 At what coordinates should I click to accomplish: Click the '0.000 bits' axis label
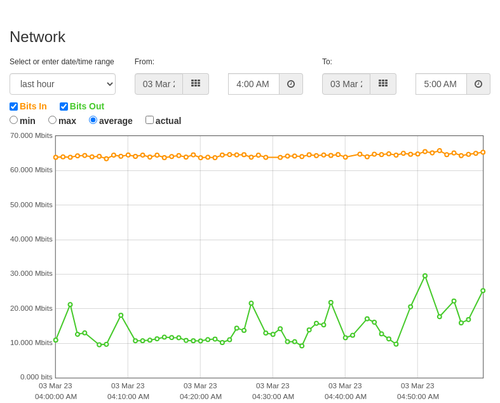(36, 377)
